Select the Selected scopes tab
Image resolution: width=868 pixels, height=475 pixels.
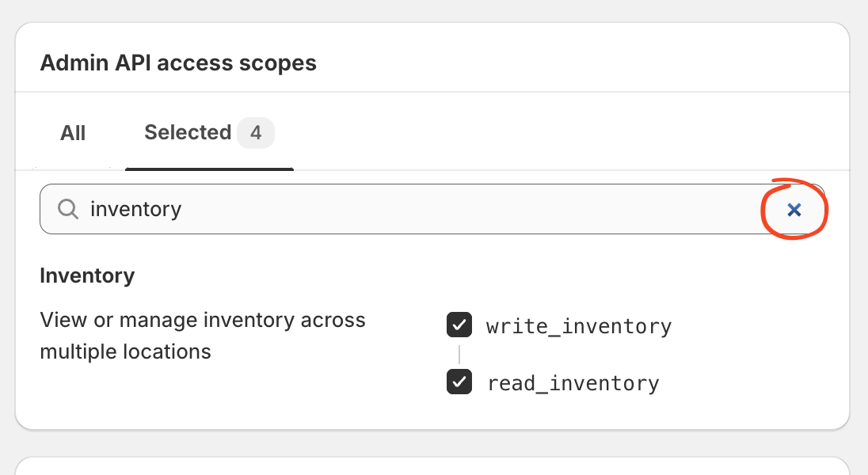pos(209,133)
